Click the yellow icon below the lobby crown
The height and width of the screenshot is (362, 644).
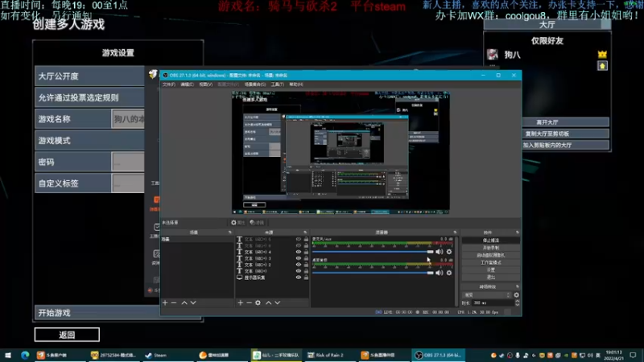tap(602, 66)
